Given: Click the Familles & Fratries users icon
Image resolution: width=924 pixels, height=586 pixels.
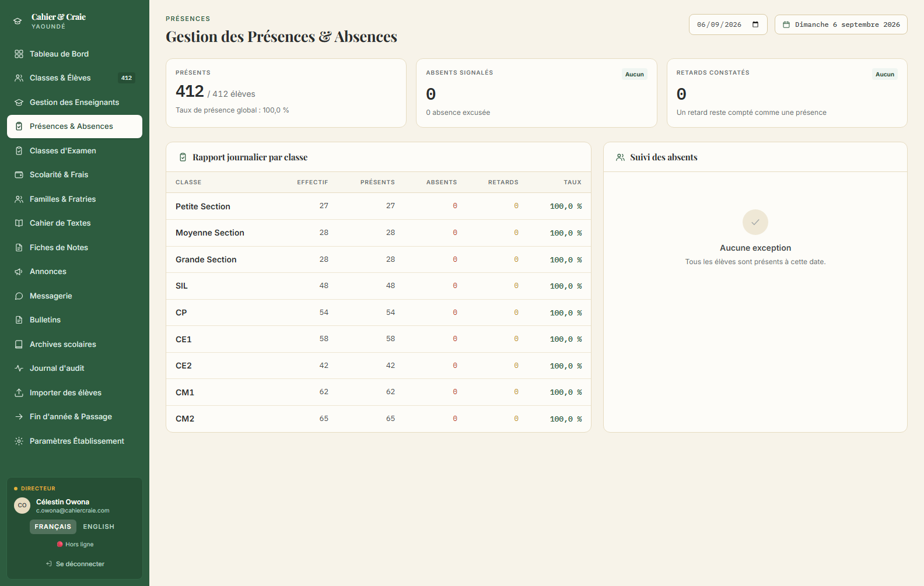Looking at the screenshot, I should pos(19,199).
